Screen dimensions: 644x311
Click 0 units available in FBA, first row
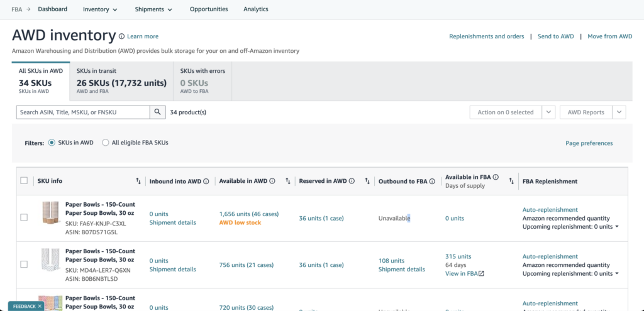(x=455, y=218)
